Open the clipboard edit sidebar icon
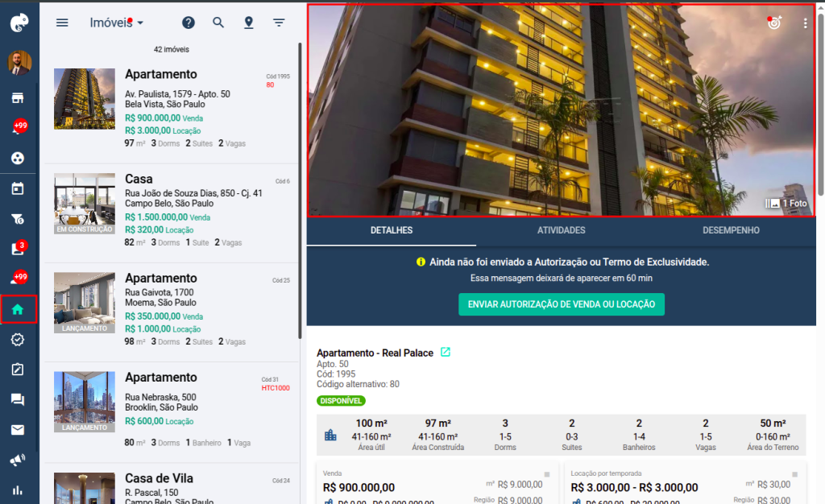The image size is (825, 504). tap(18, 370)
